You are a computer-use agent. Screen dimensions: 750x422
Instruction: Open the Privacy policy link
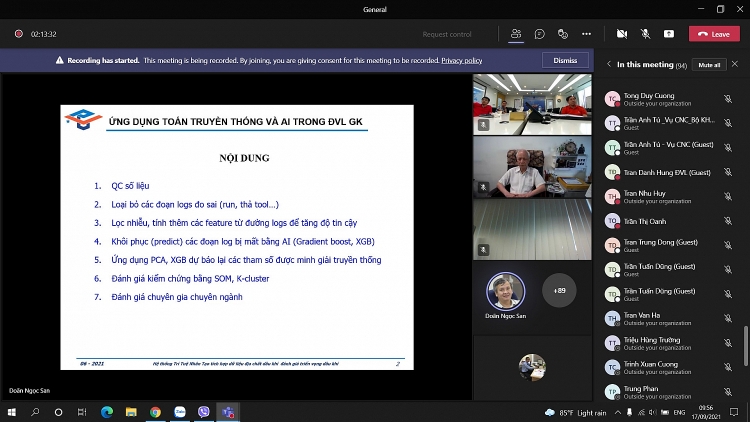point(462,60)
